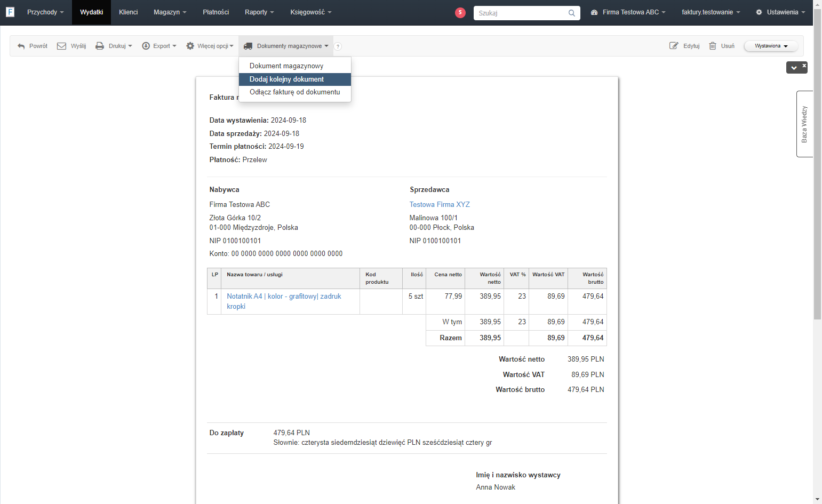Open the Drukuj print options

[x=114, y=46]
